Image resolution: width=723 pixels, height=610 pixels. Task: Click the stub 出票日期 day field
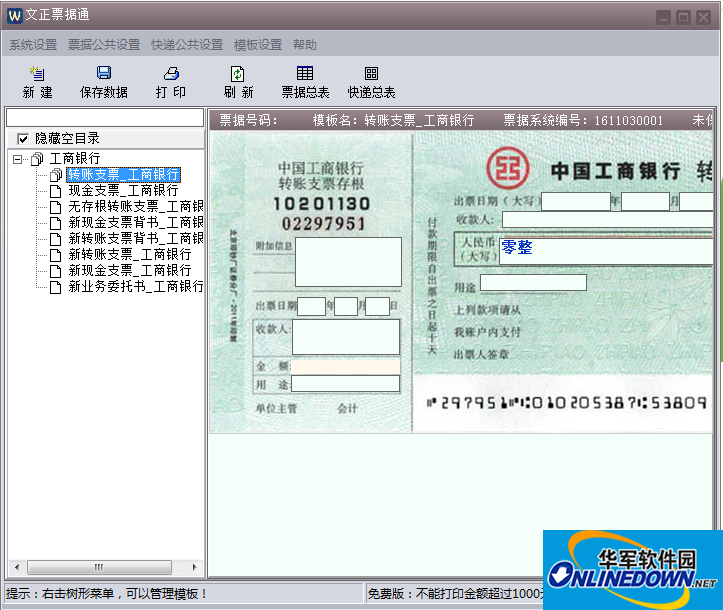[x=378, y=306]
